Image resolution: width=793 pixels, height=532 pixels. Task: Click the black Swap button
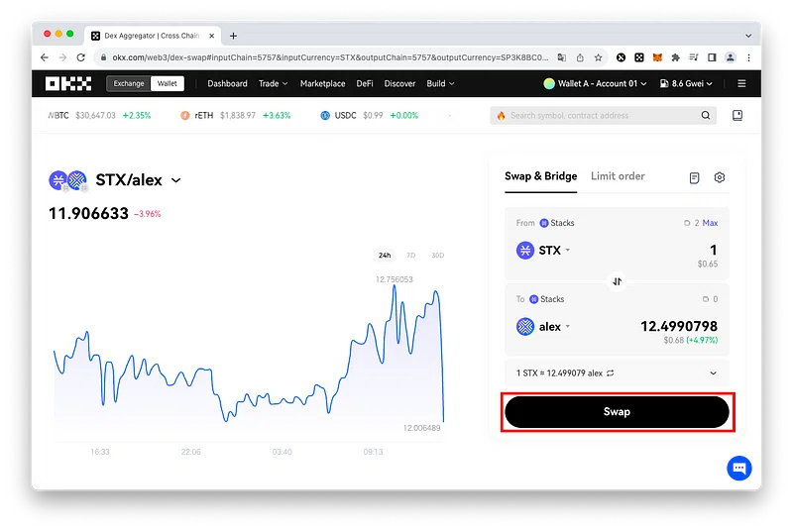[x=617, y=412]
